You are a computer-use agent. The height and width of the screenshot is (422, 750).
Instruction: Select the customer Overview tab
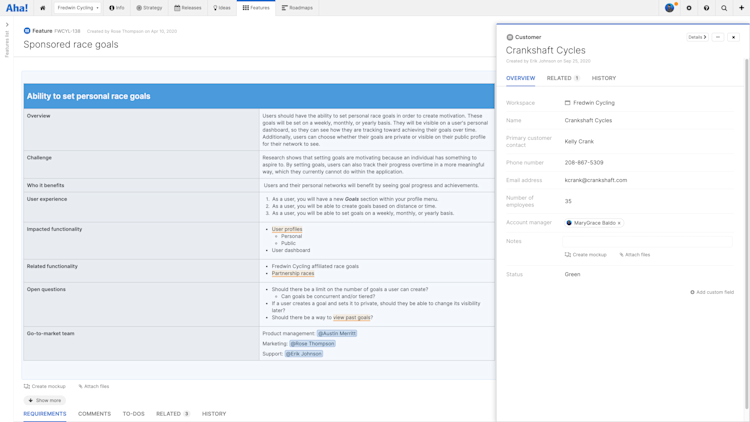click(520, 78)
